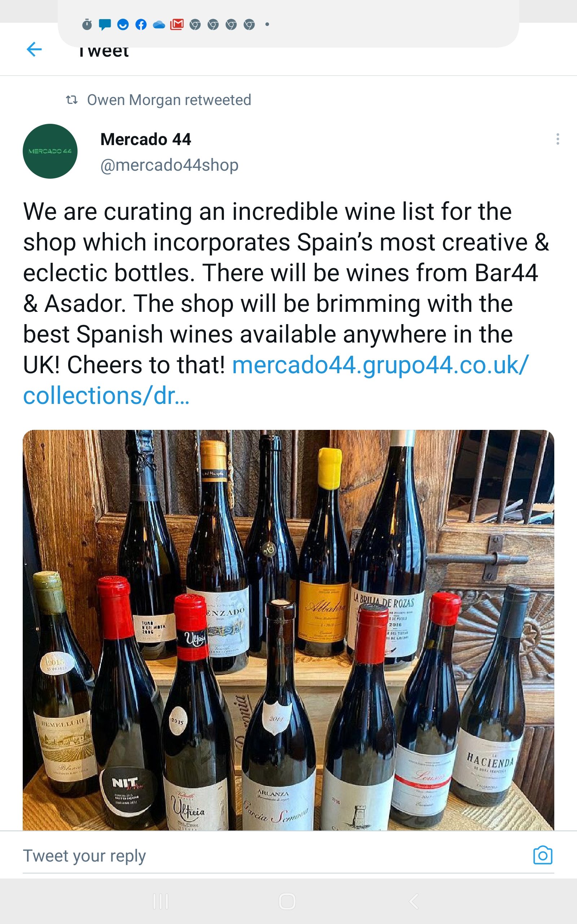
Task: Tap 'Owen Morgan retweeted' label
Action: (169, 100)
